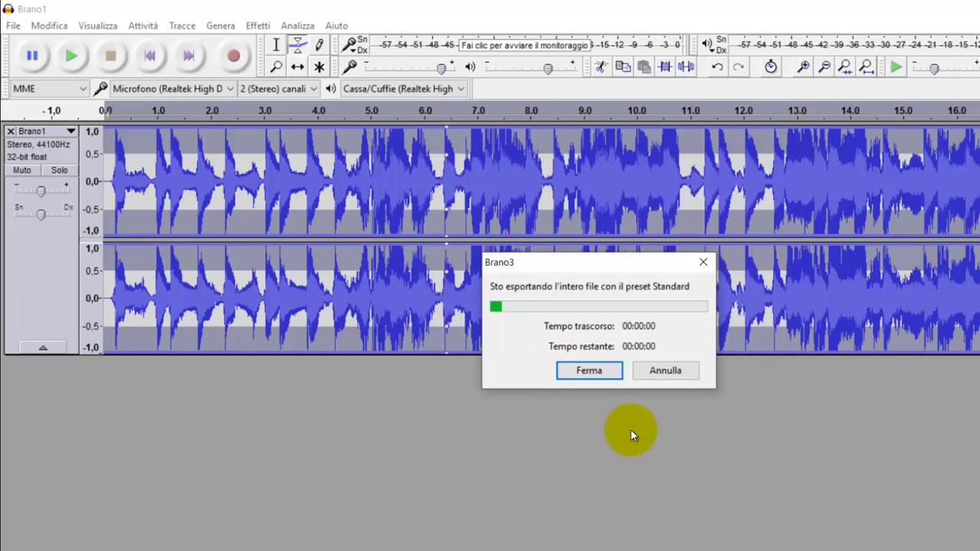Click the playback volume slider

(529, 67)
